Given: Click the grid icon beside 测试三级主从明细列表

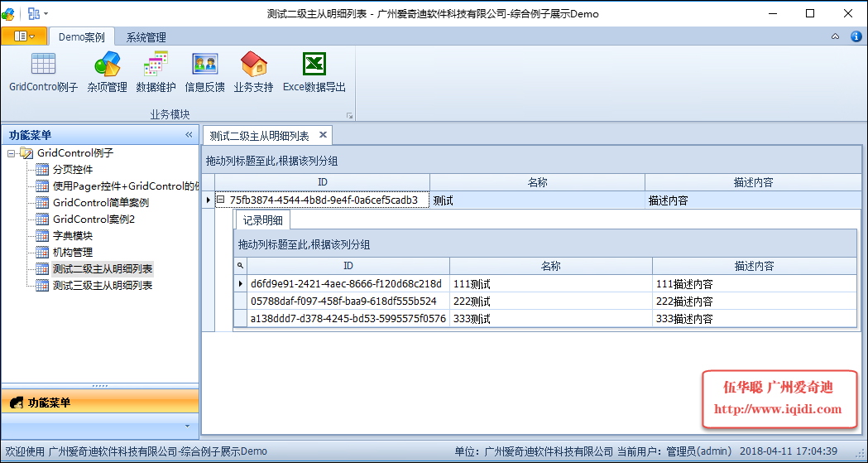Looking at the screenshot, I should tap(42, 286).
